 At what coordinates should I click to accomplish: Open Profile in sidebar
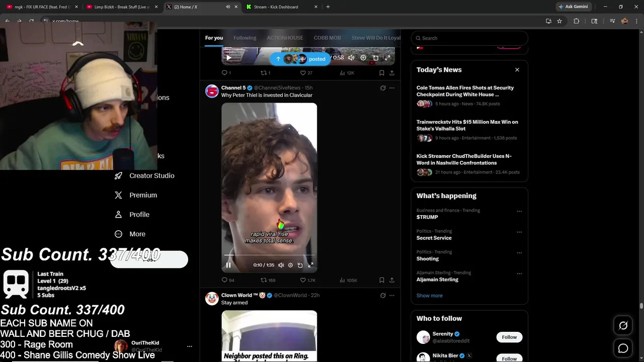[132, 215]
